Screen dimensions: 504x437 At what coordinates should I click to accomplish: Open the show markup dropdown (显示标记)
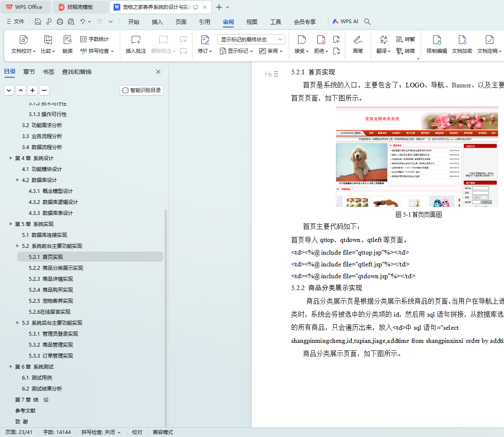click(x=236, y=51)
